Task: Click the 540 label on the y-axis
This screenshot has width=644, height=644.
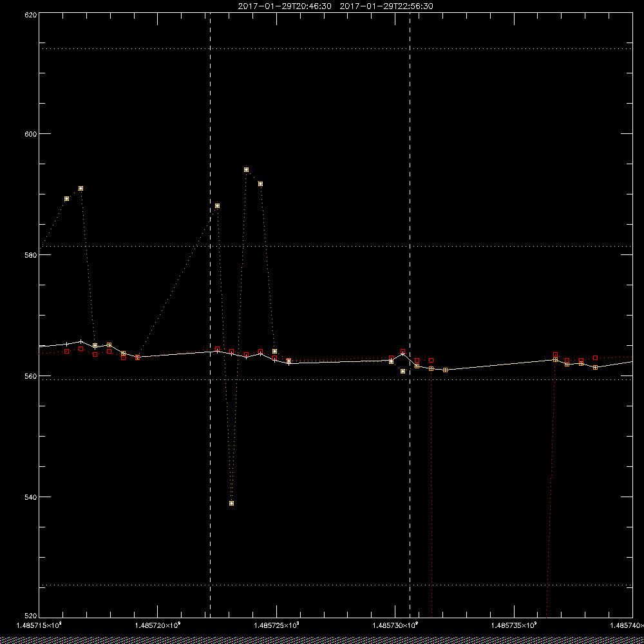Action: coord(31,497)
